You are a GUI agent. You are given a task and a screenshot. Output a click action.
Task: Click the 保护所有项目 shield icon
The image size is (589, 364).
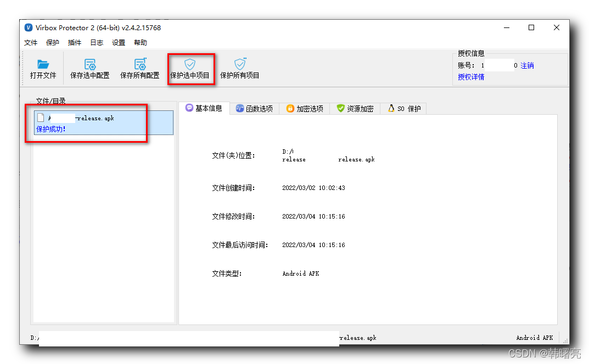(240, 64)
